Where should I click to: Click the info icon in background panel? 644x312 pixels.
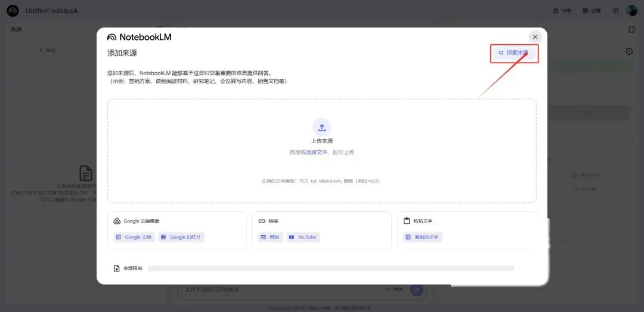pos(629,51)
